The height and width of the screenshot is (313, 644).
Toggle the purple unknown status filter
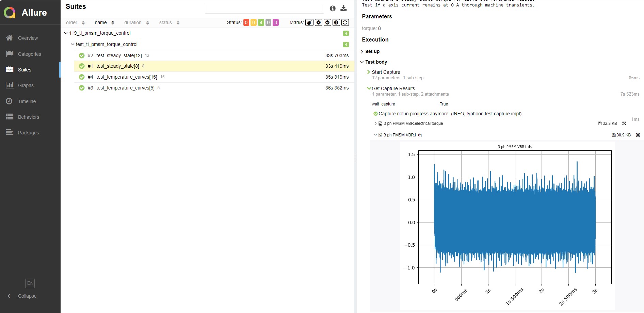[276, 22]
